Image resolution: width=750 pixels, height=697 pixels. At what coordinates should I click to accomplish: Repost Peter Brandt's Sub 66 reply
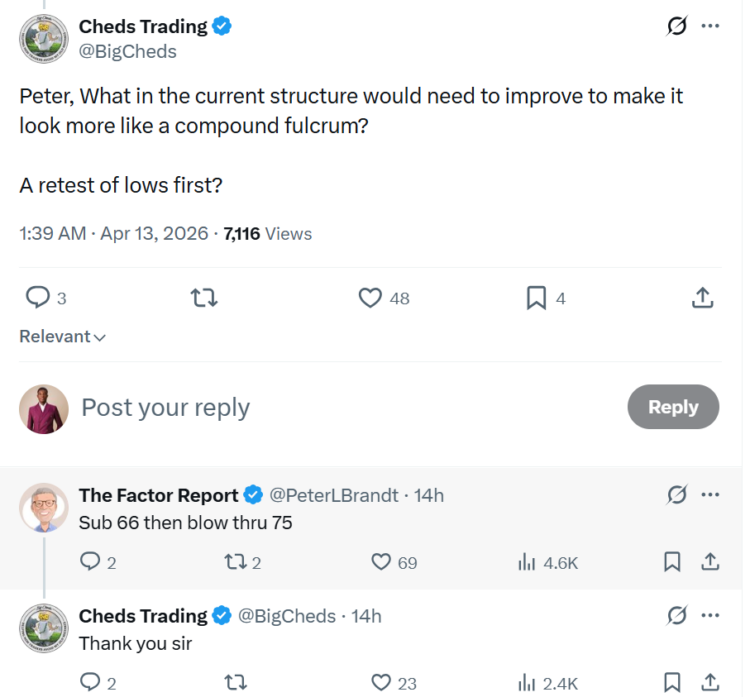pos(236,562)
